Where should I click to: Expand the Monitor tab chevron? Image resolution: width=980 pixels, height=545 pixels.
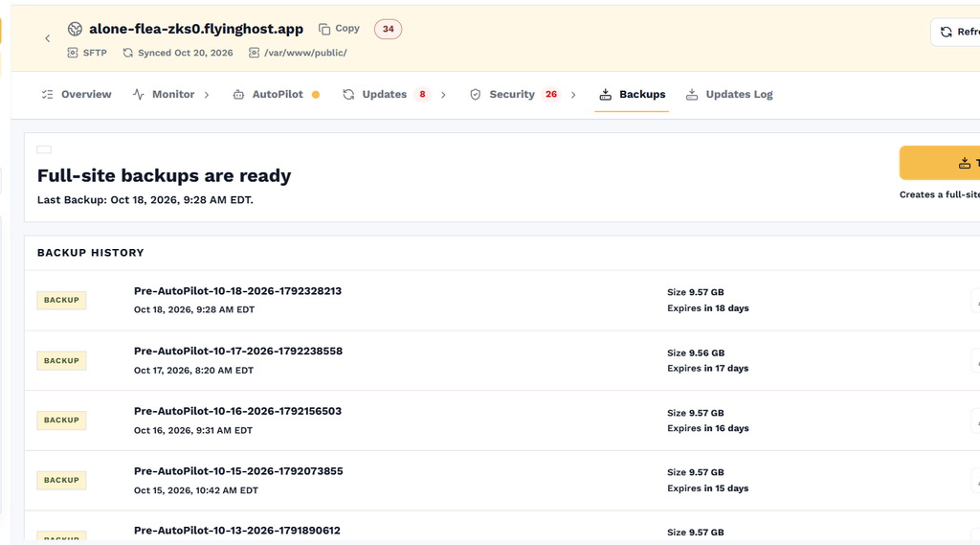tap(207, 95)
